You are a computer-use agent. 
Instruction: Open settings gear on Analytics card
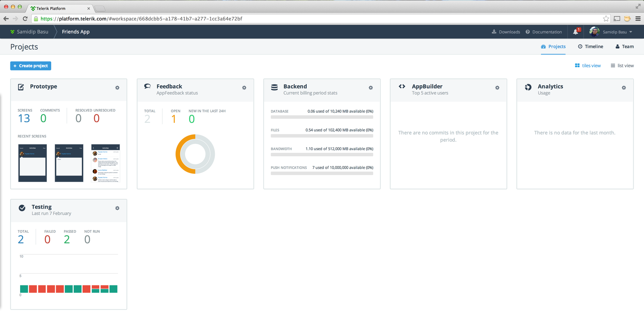point(623,88)
